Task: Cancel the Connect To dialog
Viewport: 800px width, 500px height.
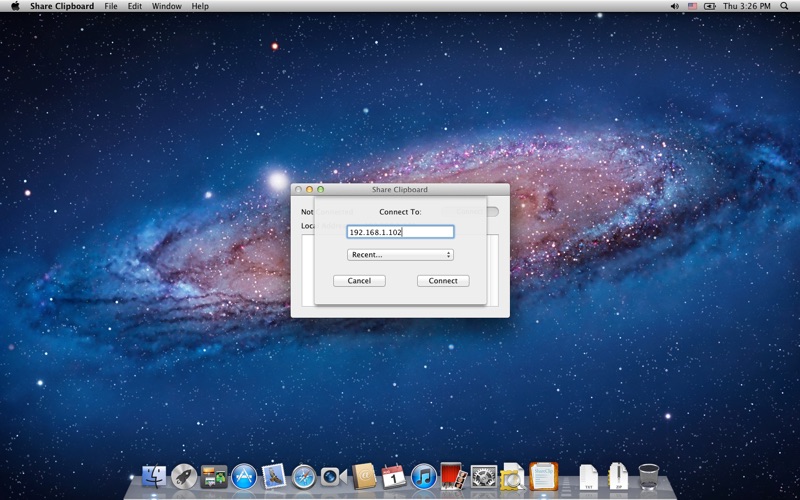Action: (359, 281)
